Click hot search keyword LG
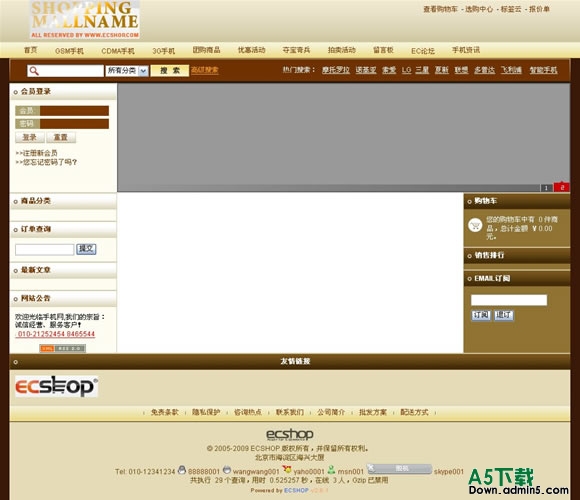580x500 pixels. [x=407, y=70]
